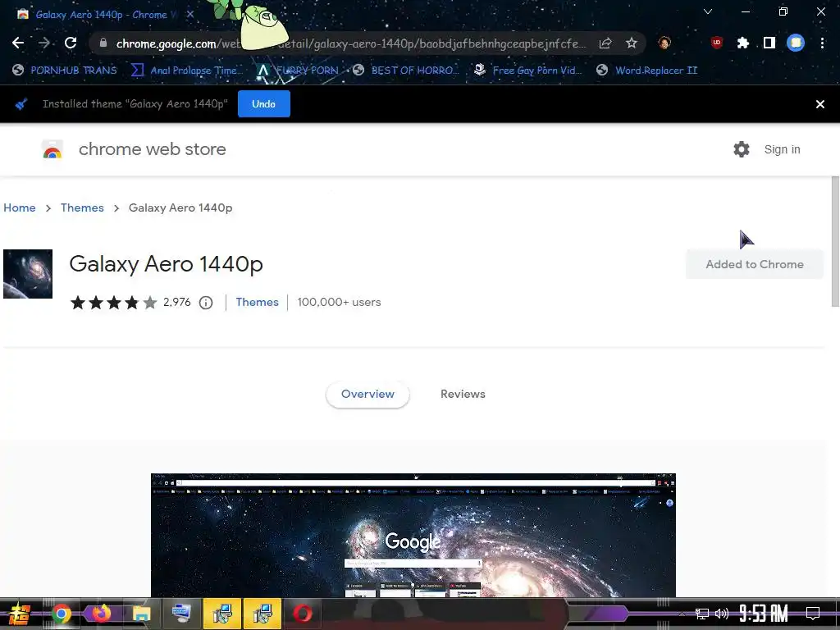The width and height of the screenshot is (840, 630).
Task: Share this page icon in address bar
Action: tap(605, 43)
